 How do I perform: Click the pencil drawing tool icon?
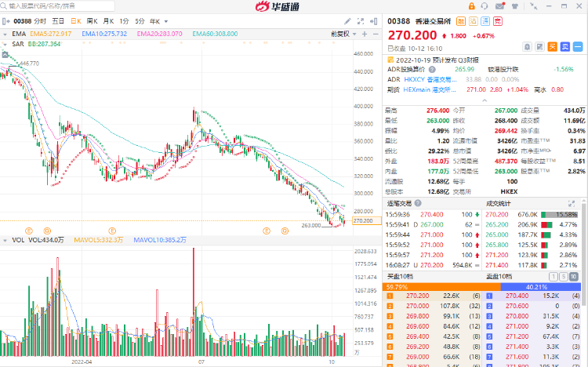tap(347, 21)
